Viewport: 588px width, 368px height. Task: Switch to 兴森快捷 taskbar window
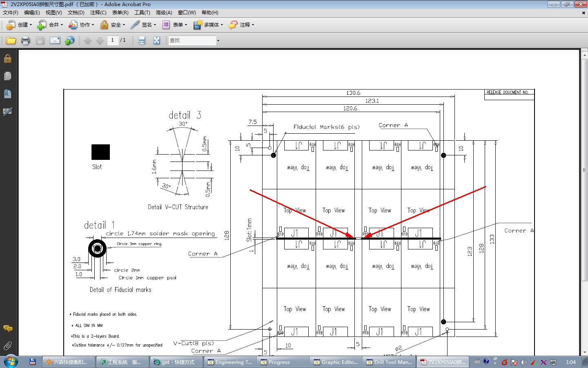click(68, 362)
